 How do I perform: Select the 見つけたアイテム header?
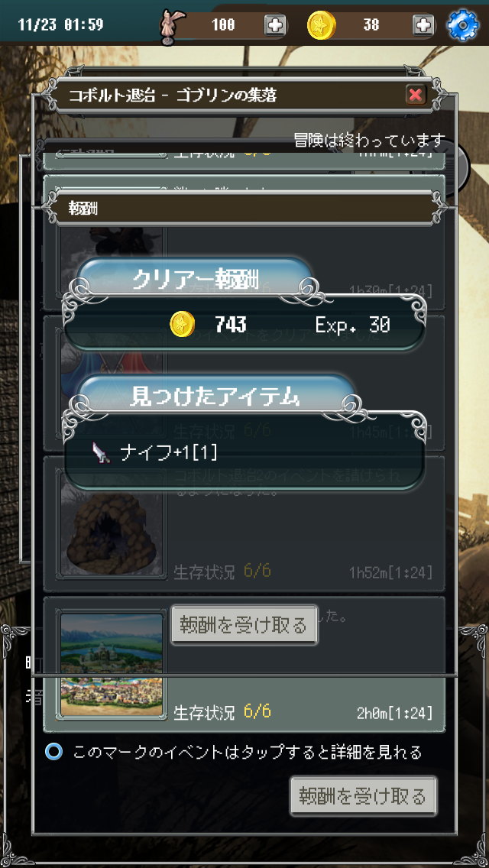pos(215,397)
